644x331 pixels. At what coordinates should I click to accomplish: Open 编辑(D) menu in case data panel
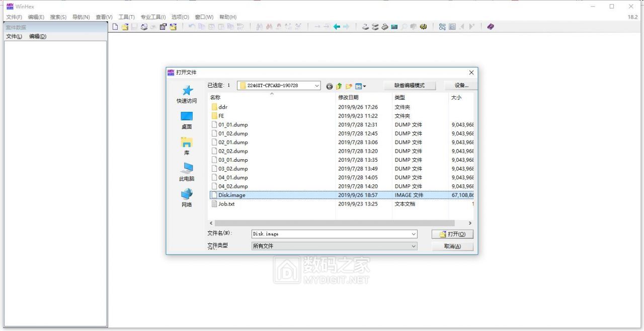click(x=38, y=36)
